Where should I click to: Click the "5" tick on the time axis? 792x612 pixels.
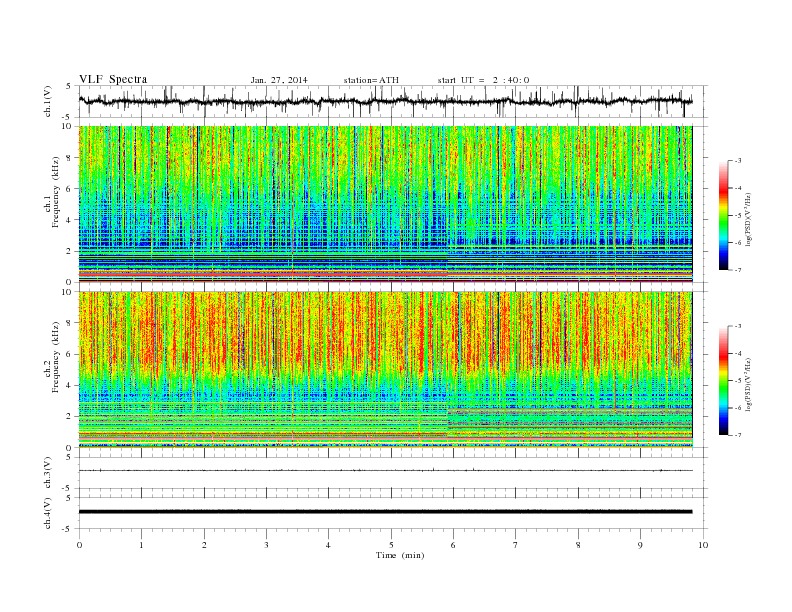[391, 545]
